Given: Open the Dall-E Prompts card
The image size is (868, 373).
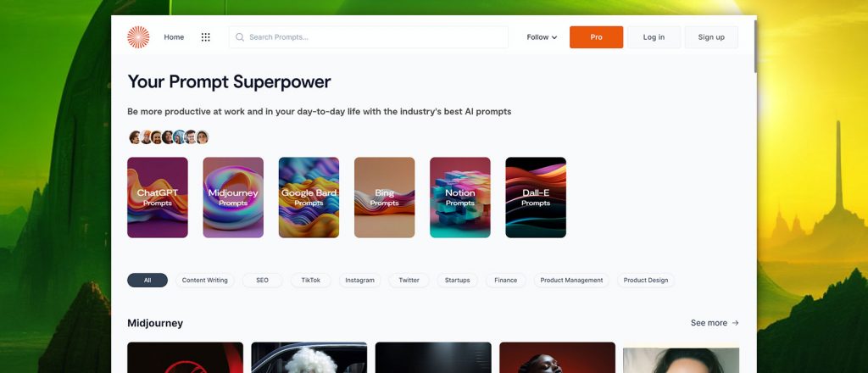Looking at the screenshot, I should coord(536,198).
